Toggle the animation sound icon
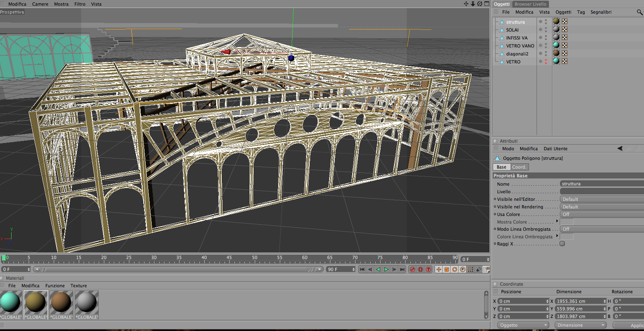Viewport: 644px width, 331px height. coord(478,270)
